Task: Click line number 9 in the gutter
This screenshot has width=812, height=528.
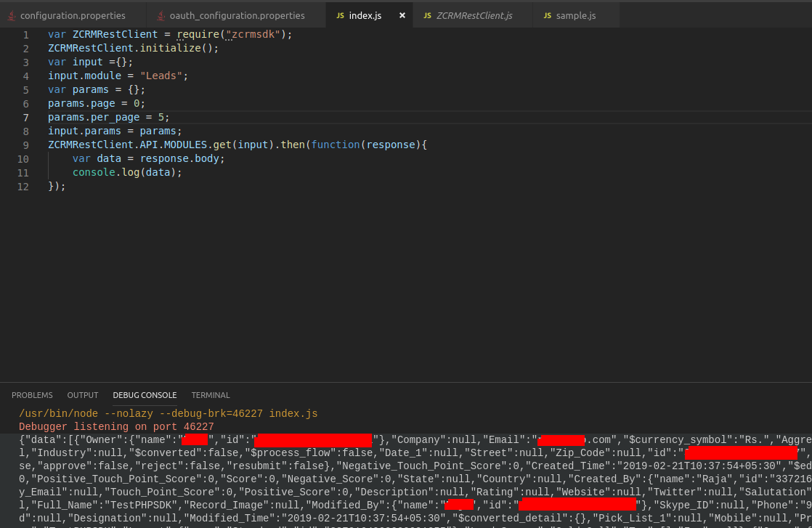Action: (26, 145)
